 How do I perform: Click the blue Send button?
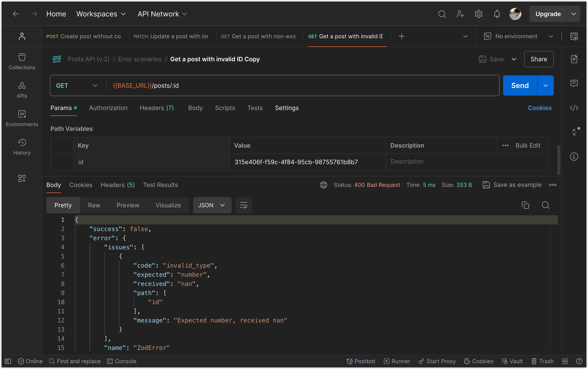pos(520,85)
